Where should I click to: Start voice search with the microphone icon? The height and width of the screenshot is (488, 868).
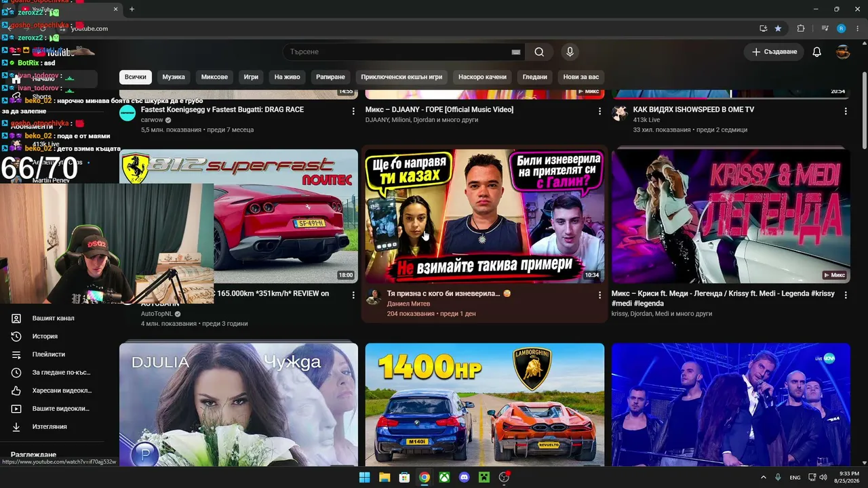click(x=570, y=52)
